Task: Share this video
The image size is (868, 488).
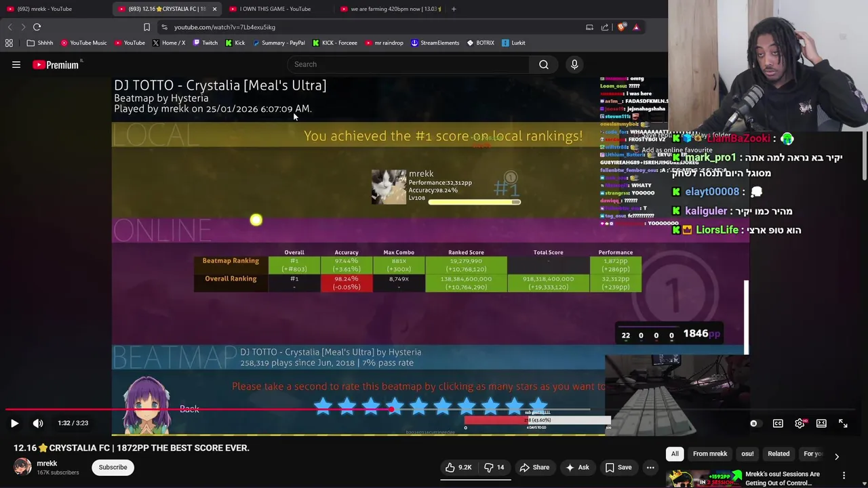Action: [534, 467]
